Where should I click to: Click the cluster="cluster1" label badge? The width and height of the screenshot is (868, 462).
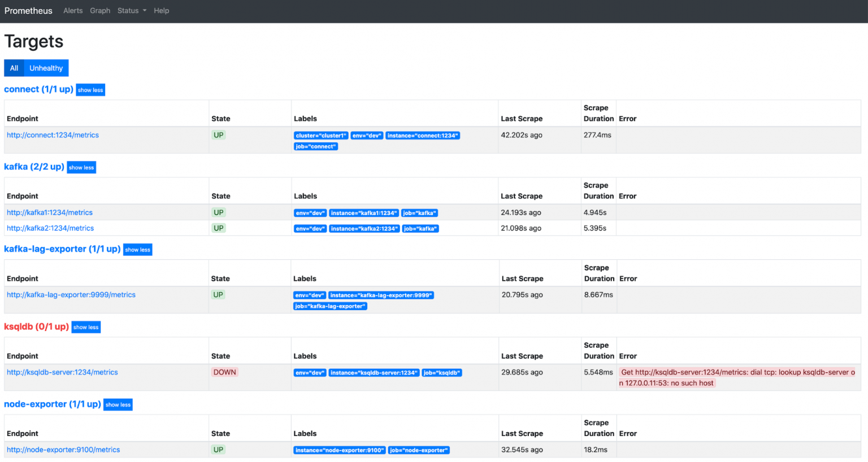[320, 135]
